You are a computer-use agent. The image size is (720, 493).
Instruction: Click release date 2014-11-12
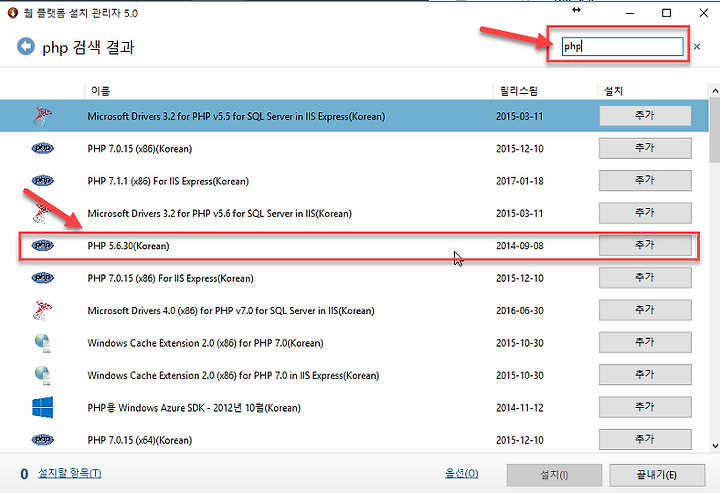tap(520, 408)
